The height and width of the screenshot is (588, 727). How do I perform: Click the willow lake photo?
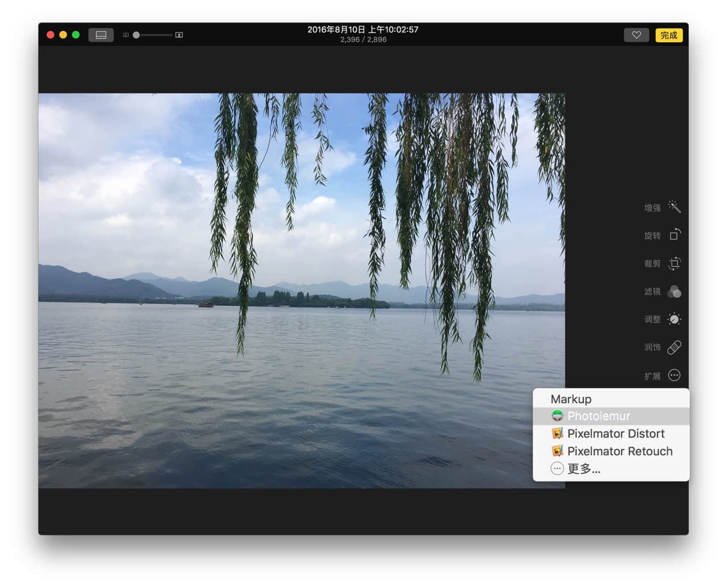[x=301, y=291]
